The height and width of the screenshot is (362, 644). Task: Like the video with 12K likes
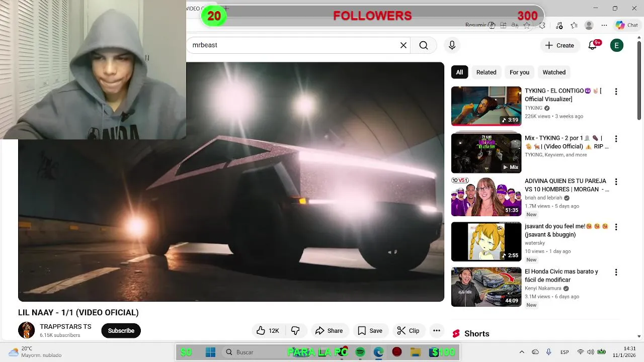(268, 330)
